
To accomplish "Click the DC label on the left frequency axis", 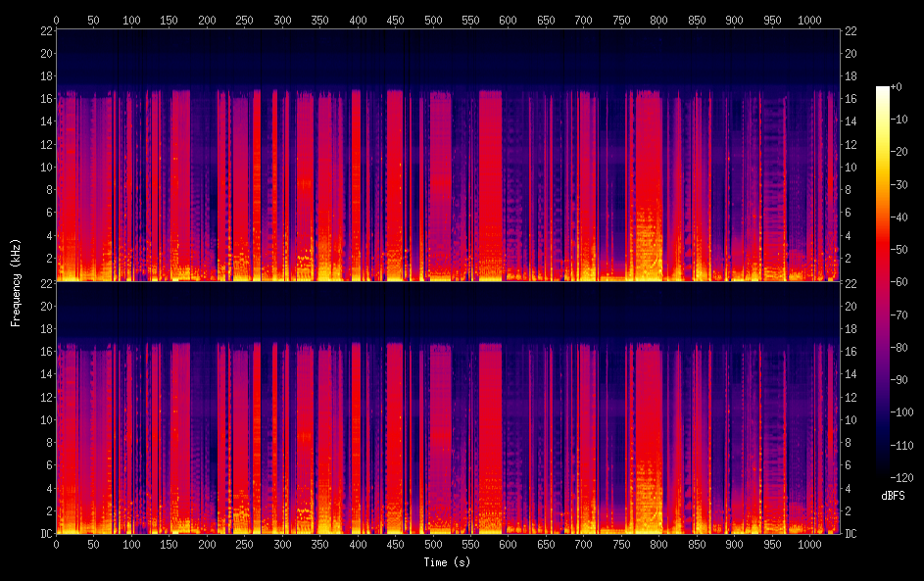I will pyautogui.click(x=44, y=534).
